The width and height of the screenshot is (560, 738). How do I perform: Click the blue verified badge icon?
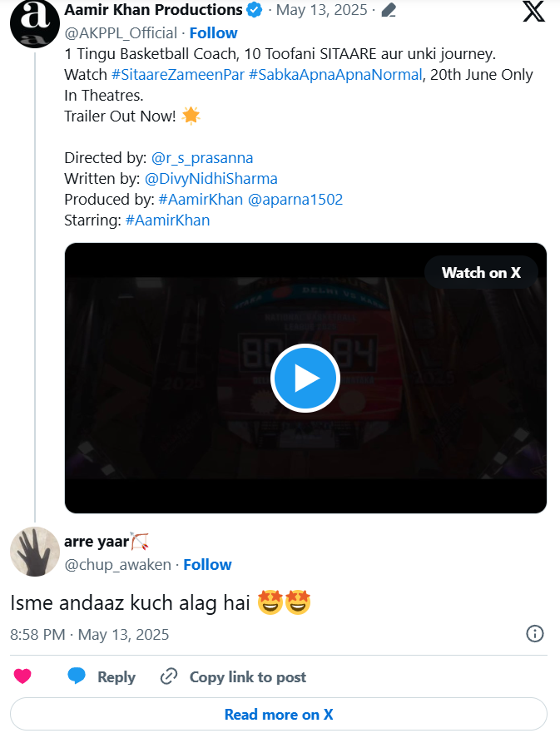(255, 11)
